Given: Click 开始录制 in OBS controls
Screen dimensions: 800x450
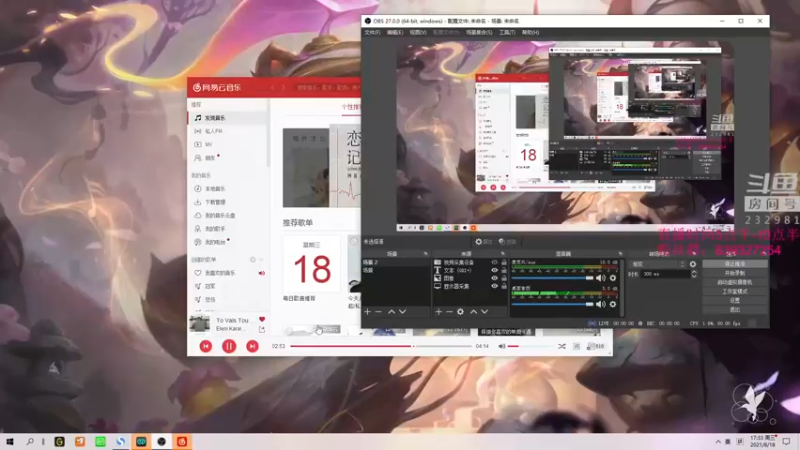Looking at the screenshot, I should [735, 273].
